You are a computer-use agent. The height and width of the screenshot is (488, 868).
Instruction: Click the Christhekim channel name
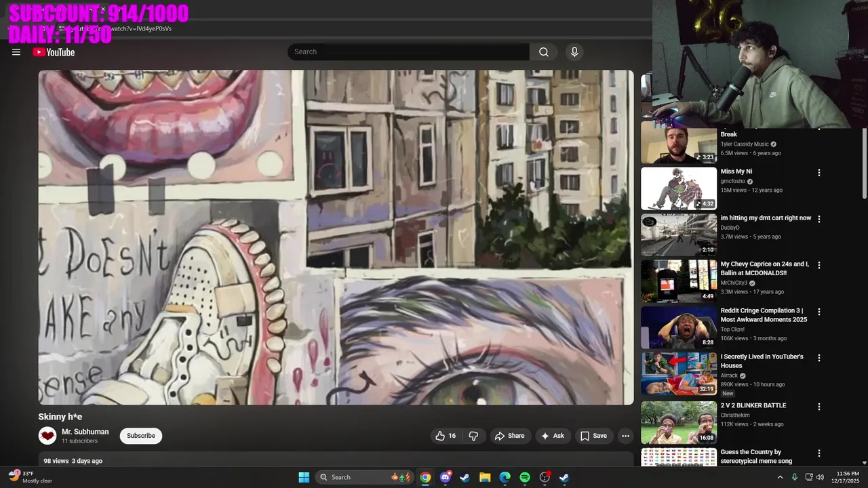[735, 415]
